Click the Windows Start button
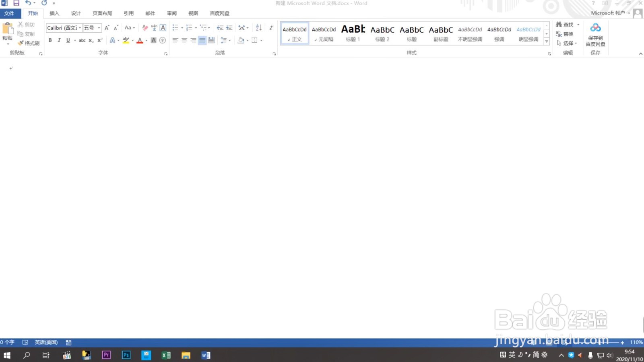The height and width of the screenshot is (362, 644). click(7, 355)
